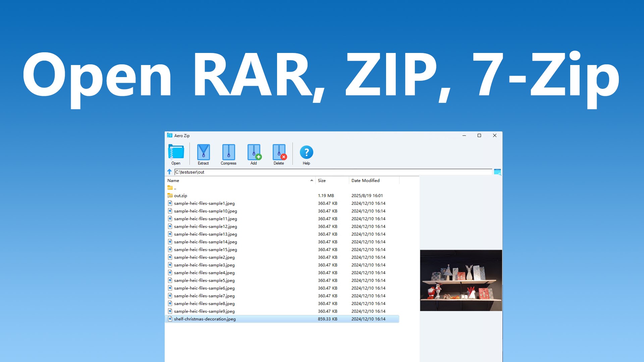Click the parent folder '..' icon

coord(170,188)
